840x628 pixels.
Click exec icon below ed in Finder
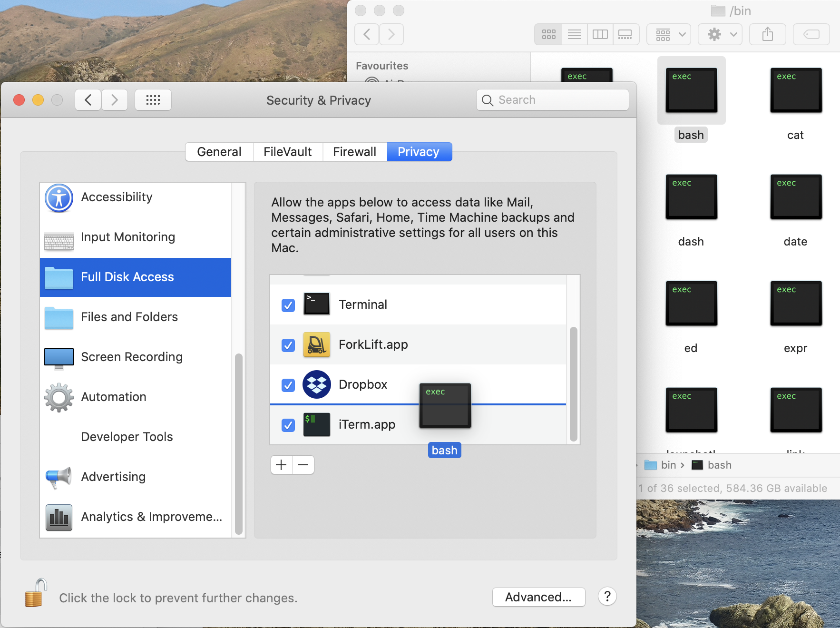point(692,410)
